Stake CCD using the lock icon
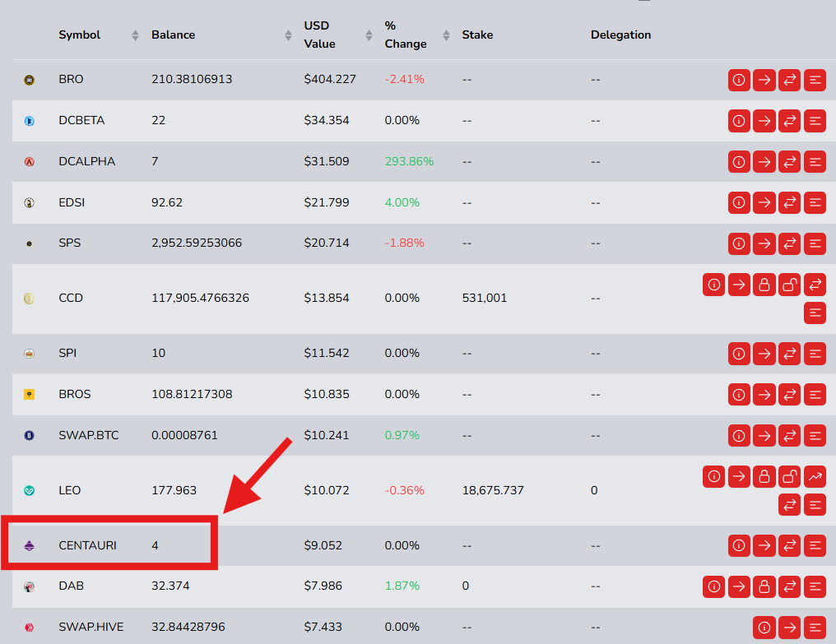This screenshot has width=836, height=644. (x=764, y=285)
